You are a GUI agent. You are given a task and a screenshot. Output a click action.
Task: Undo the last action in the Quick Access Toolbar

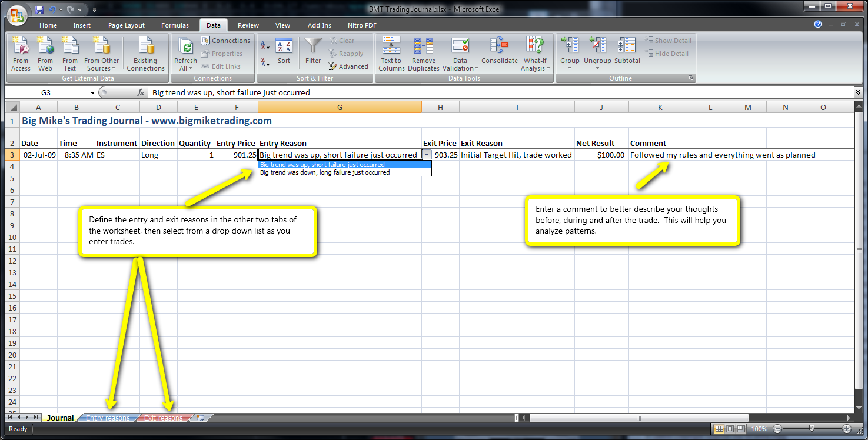coord(53,9)
